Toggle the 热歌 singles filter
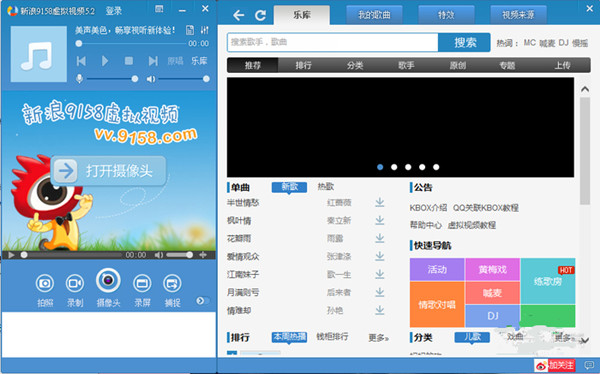600x374 pixels. coord(326,186)
